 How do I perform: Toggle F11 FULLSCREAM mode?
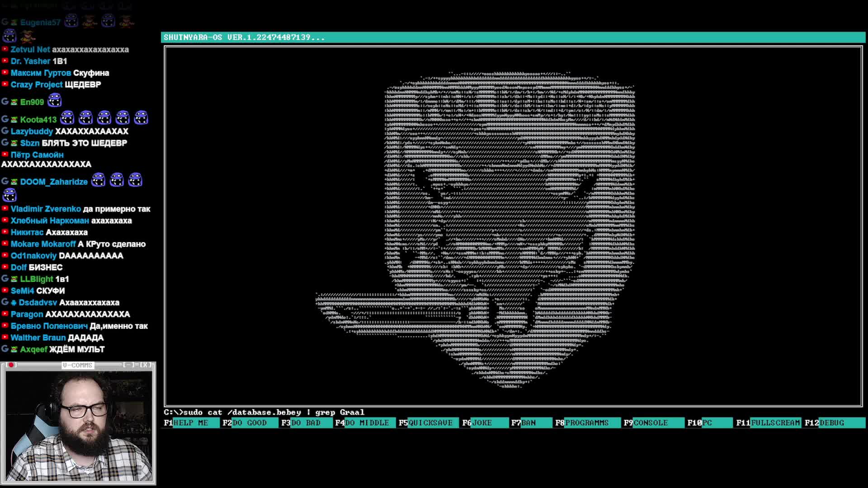pos(775,423)
